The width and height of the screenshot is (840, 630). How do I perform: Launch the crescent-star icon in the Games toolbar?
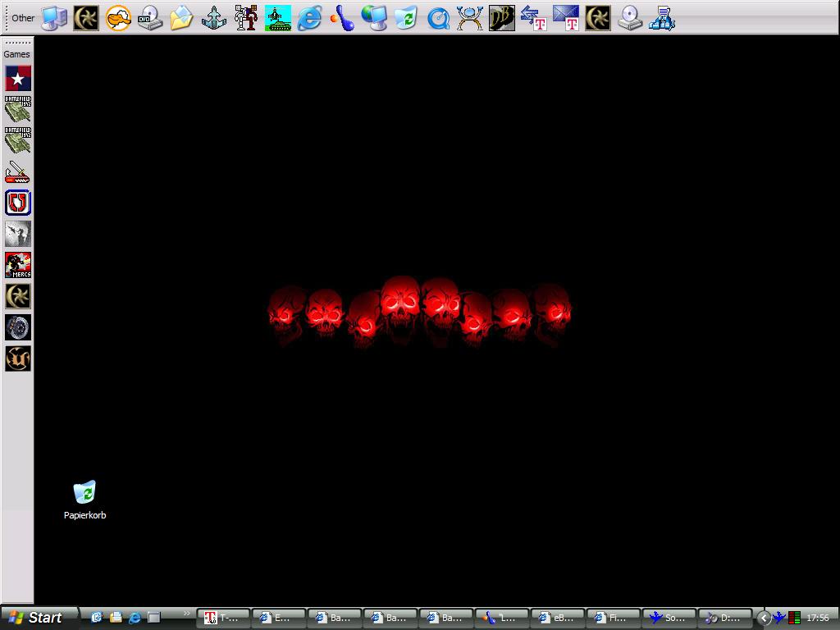coord(18,295)
